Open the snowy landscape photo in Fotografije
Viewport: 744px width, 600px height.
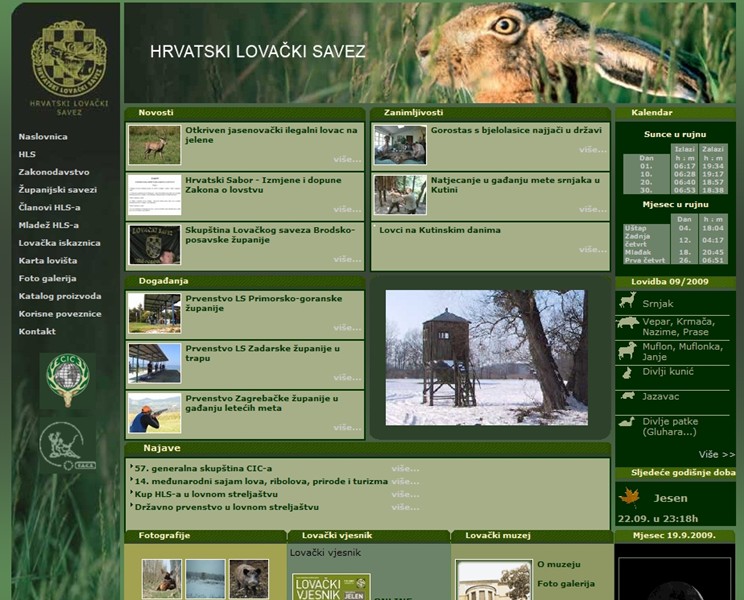coord(205,579)
